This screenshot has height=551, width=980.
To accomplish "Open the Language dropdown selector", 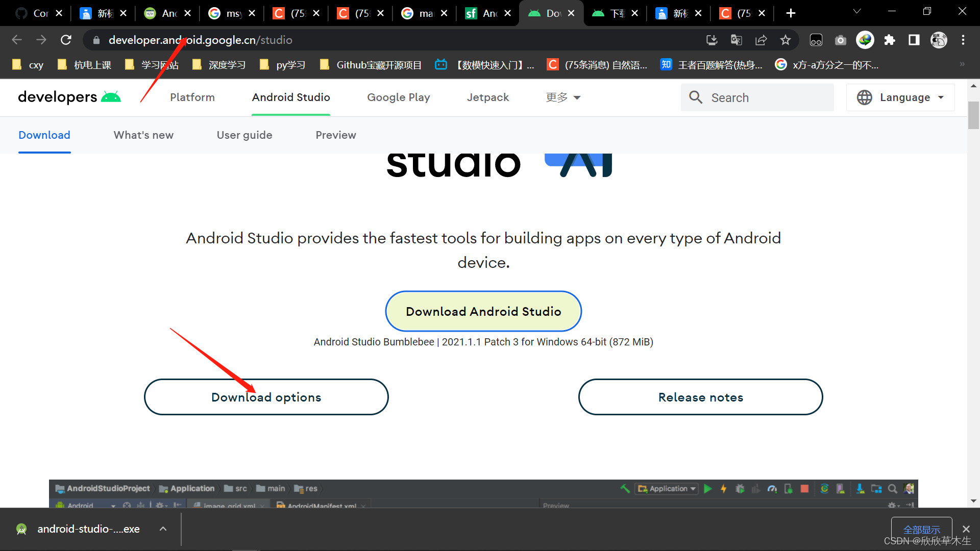I will pos(900,97).
